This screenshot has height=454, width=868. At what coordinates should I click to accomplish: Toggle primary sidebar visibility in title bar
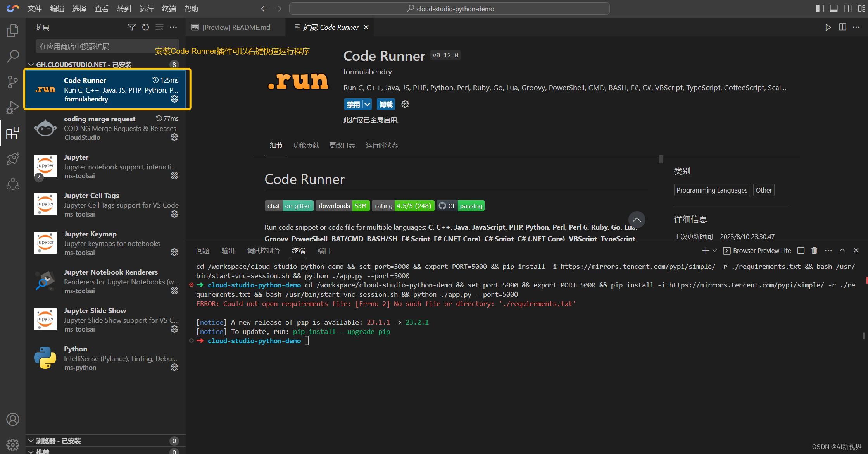820,9
